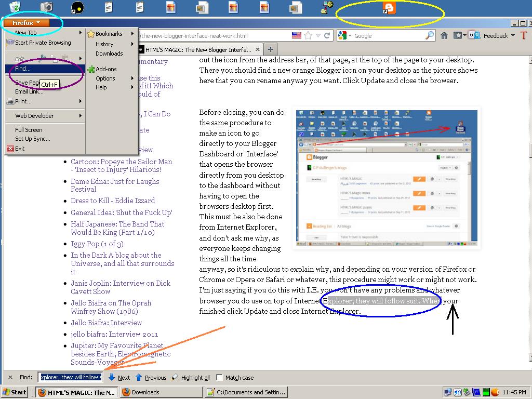Click inside the Find text field

(x=69, y=377)
